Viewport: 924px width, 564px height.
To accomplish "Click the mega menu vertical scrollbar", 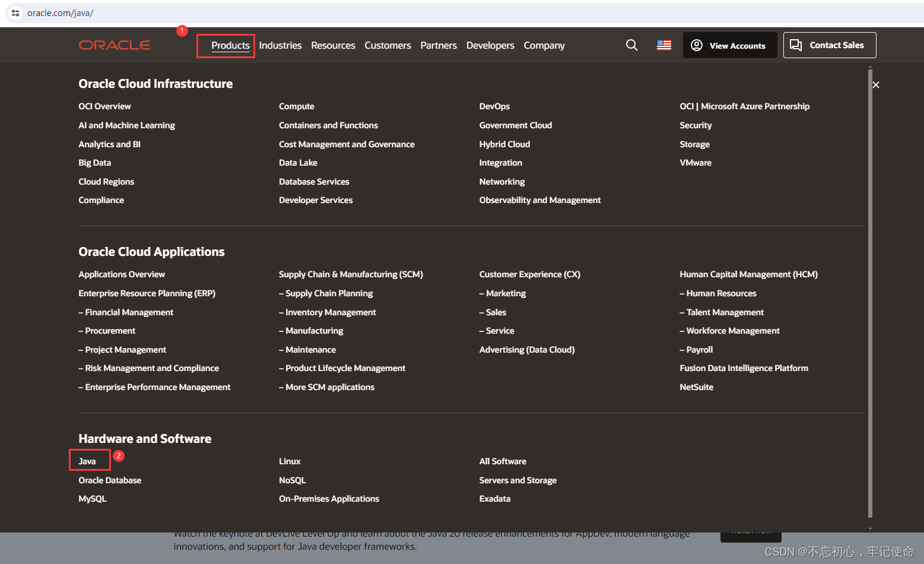I will coord(870,294).
